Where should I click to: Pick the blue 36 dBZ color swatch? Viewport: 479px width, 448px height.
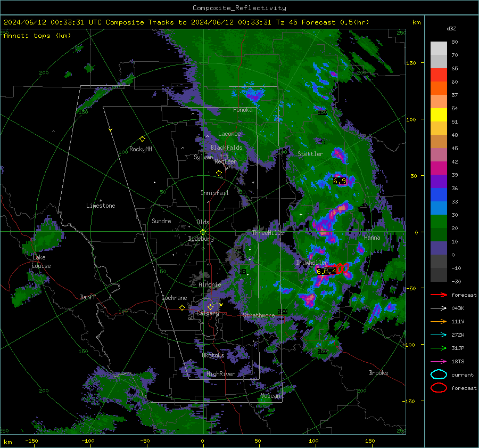click(x=439, y=194)
